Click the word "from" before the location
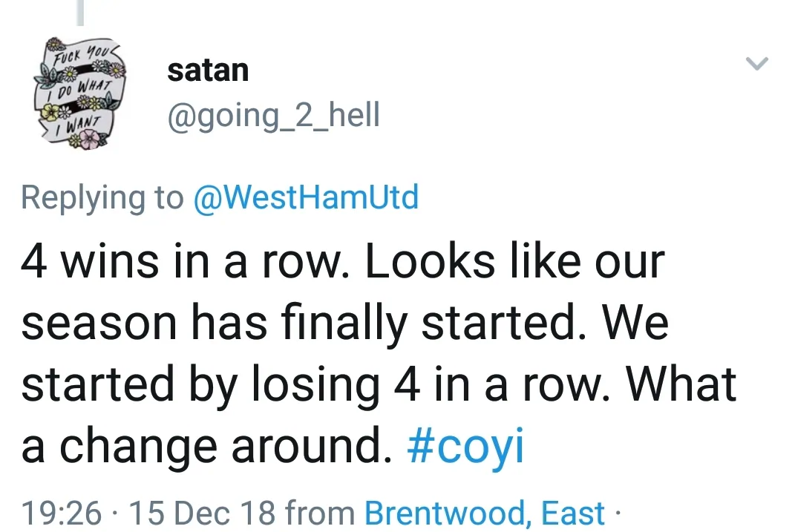The width and height of the screenshot is (795, 532). (321, 513)
